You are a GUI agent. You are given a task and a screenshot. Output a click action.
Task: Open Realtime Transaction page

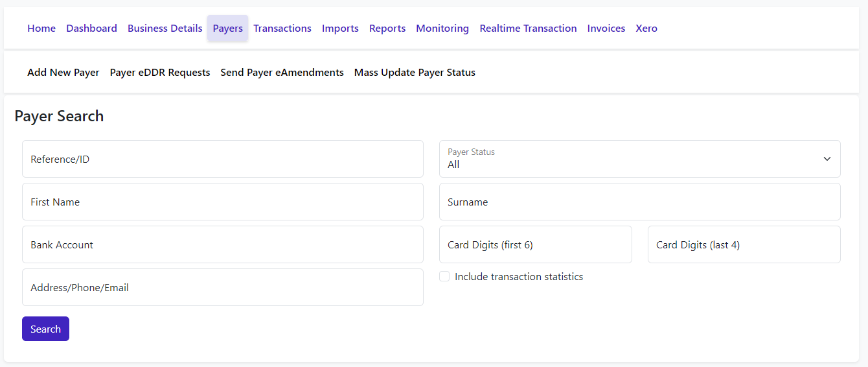[x=528, y=29]
